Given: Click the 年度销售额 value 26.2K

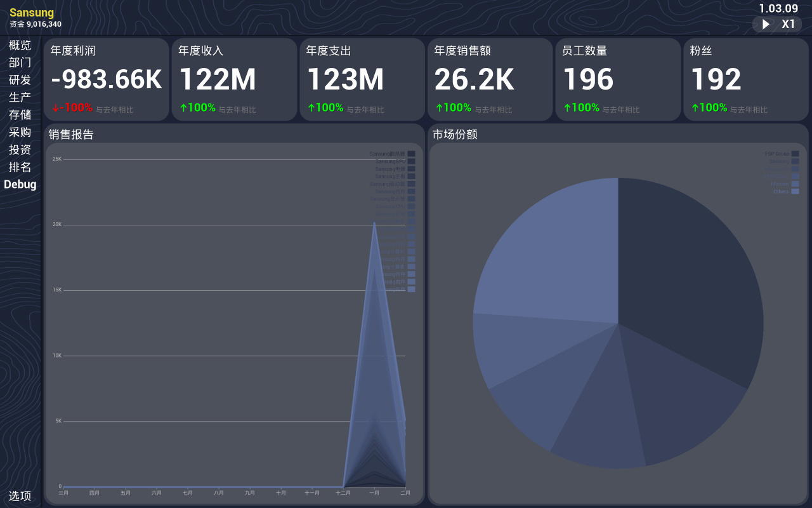Looking at the screenshot, I should [x=475, y=79].
